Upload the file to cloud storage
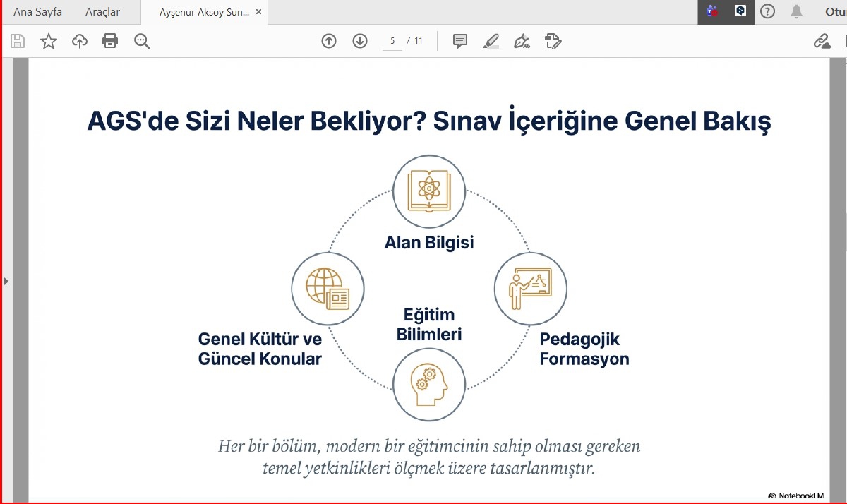 pyautogui.click(x=80, y=41)
